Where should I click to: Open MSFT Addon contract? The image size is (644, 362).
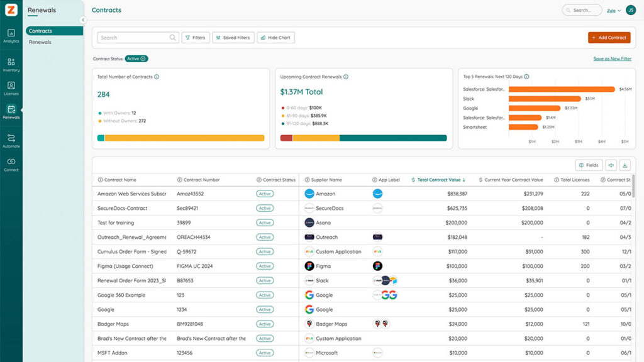click(112, 353)
